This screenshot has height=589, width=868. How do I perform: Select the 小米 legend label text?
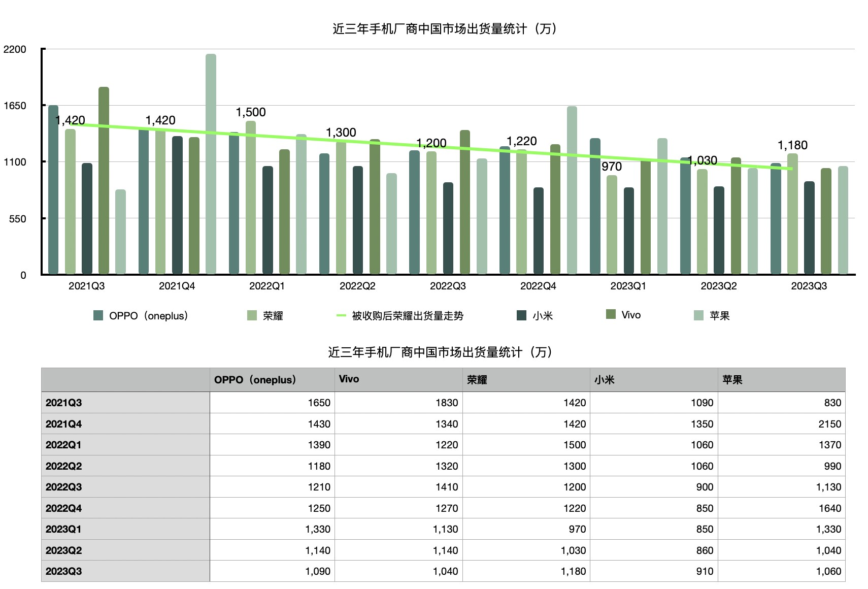(543, 316)
